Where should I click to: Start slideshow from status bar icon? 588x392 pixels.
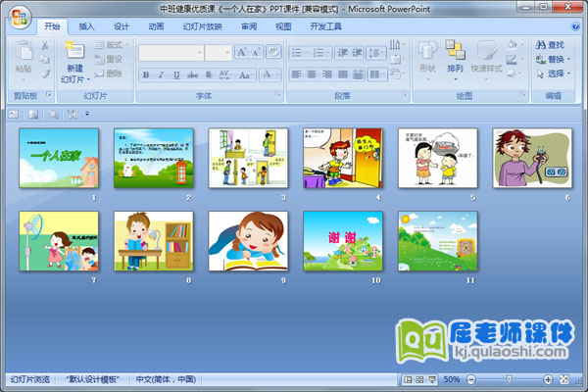pos(431,379)
